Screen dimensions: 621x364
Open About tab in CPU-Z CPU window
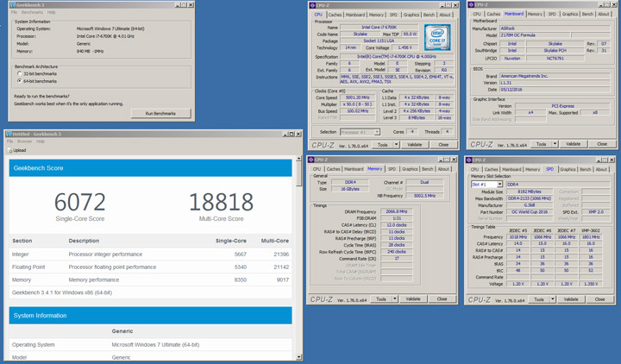(x=445, y=15)
